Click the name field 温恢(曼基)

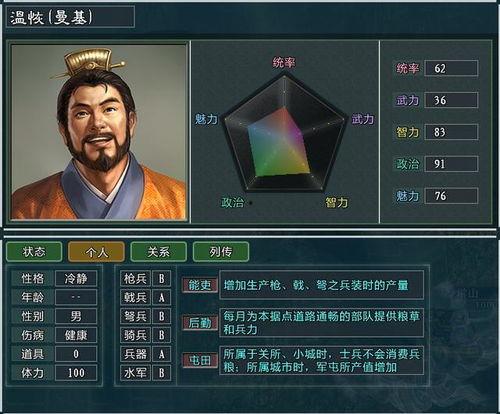[70, 17]
